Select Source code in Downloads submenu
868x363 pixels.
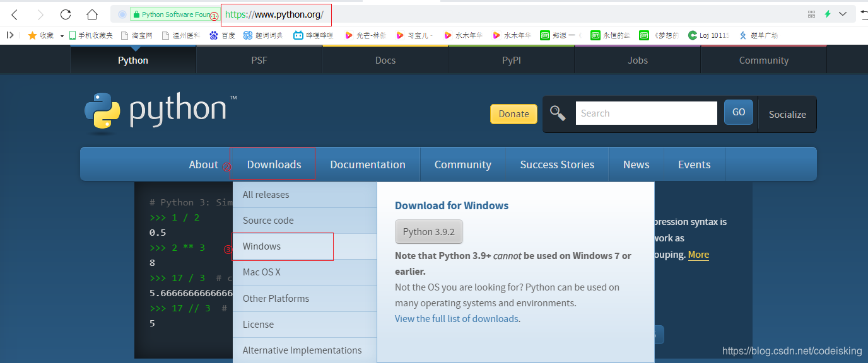(305, 221)
